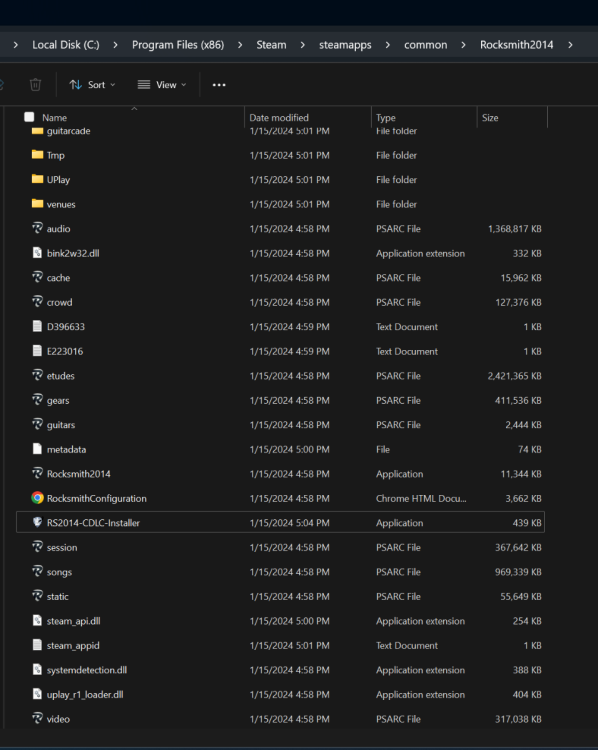598x750 pixels.
Task: Sort by the Name column header
Action: pyautogui.click(x=55, y=118)
